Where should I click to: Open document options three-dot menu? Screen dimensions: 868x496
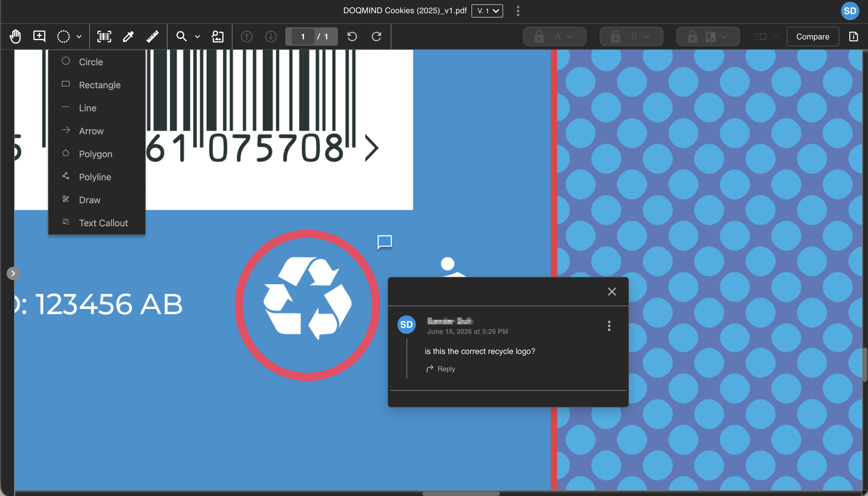point(518,11)
